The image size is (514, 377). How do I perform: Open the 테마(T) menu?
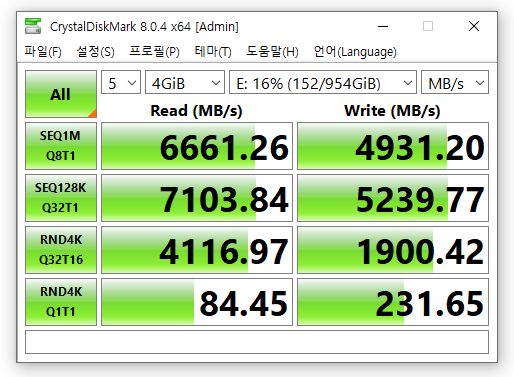pos(213,52)
